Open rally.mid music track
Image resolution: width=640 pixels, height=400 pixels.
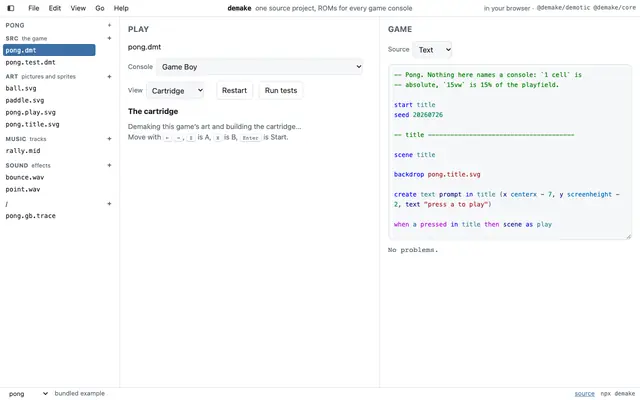click(23, 151)
